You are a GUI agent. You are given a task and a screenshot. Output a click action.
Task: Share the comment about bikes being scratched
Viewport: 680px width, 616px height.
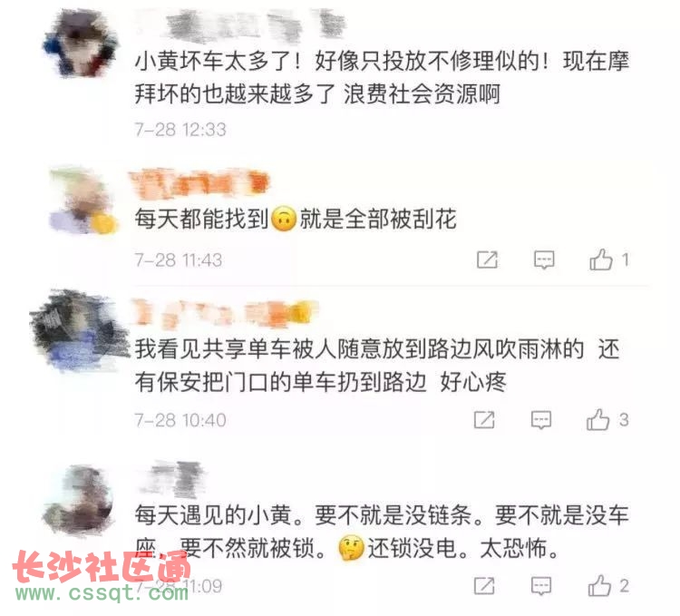488,259
